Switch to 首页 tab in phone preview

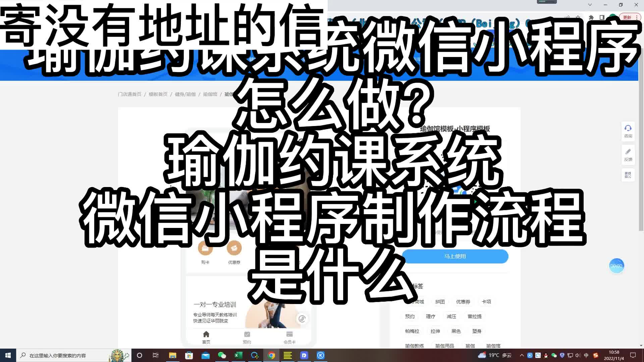coord(206,338)
